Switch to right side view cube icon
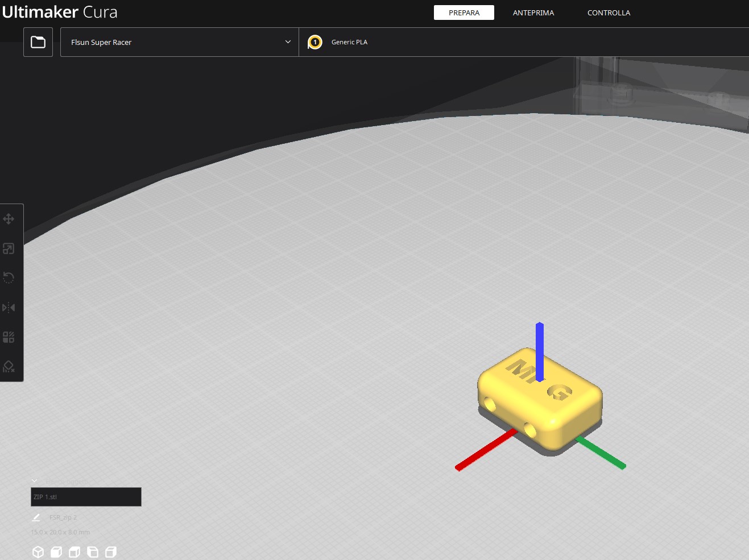Screen dimensions: 749x560 click(x=111, y=552)
